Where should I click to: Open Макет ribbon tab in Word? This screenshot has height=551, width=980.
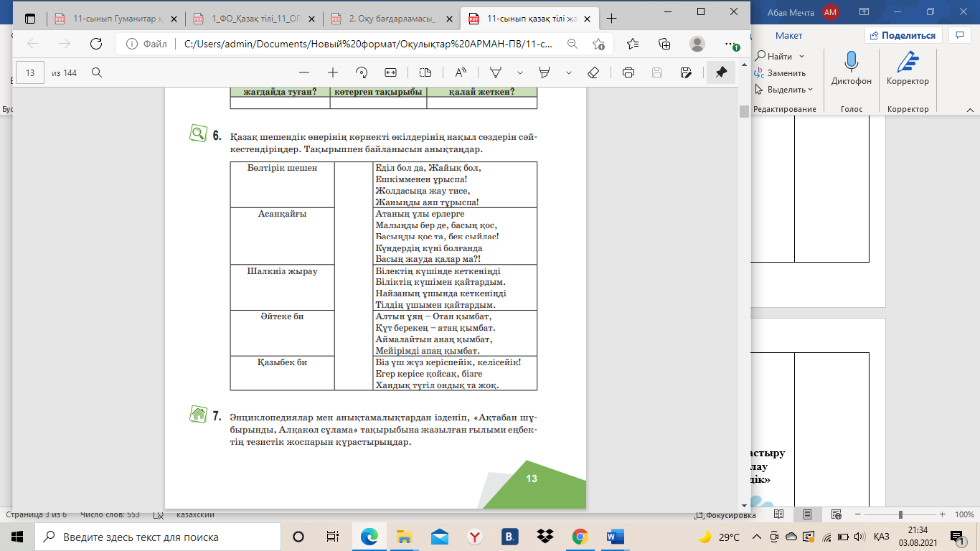coord(788,35)
